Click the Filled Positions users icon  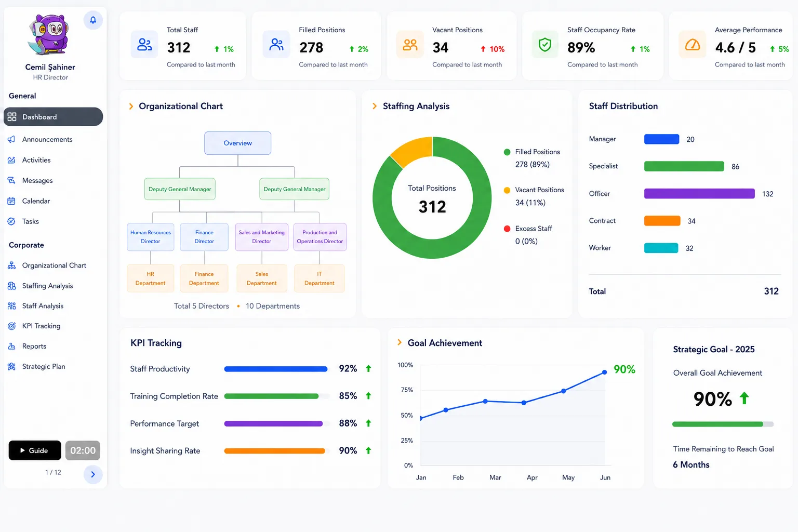click(x=276, y=45)
